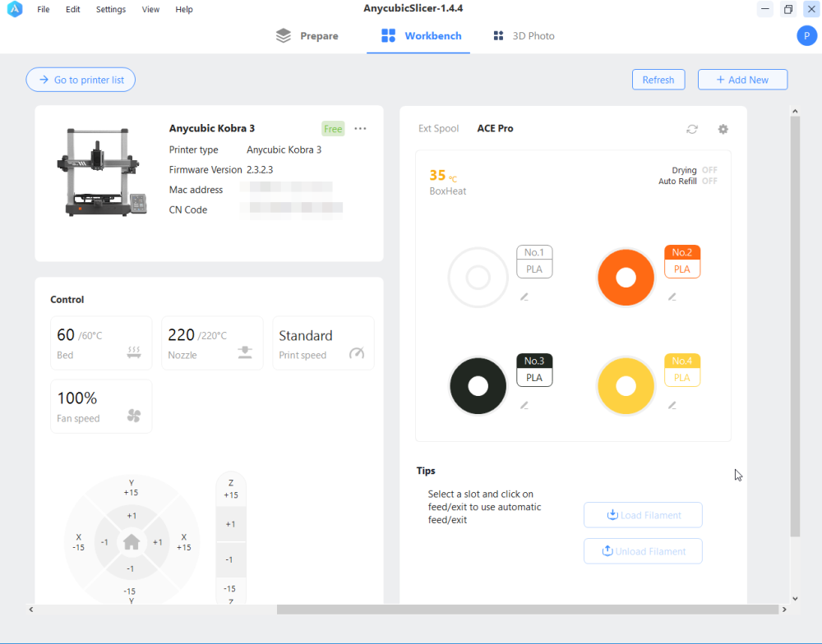Switch to the Ext Spool tab
Screen dimensions: 822x644
[x=438, y=128]
